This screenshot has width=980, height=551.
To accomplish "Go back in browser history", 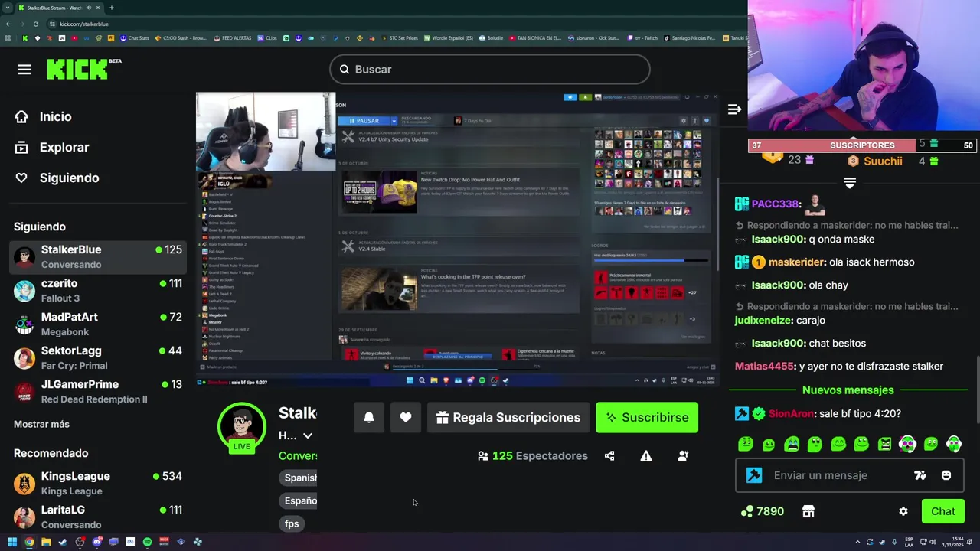I will click(x=8, y=24).
